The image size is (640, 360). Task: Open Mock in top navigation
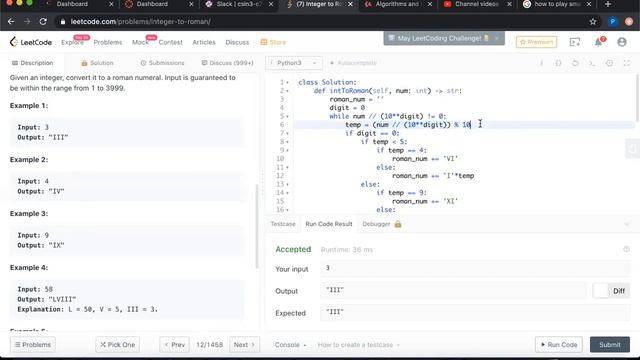point(140,42)
